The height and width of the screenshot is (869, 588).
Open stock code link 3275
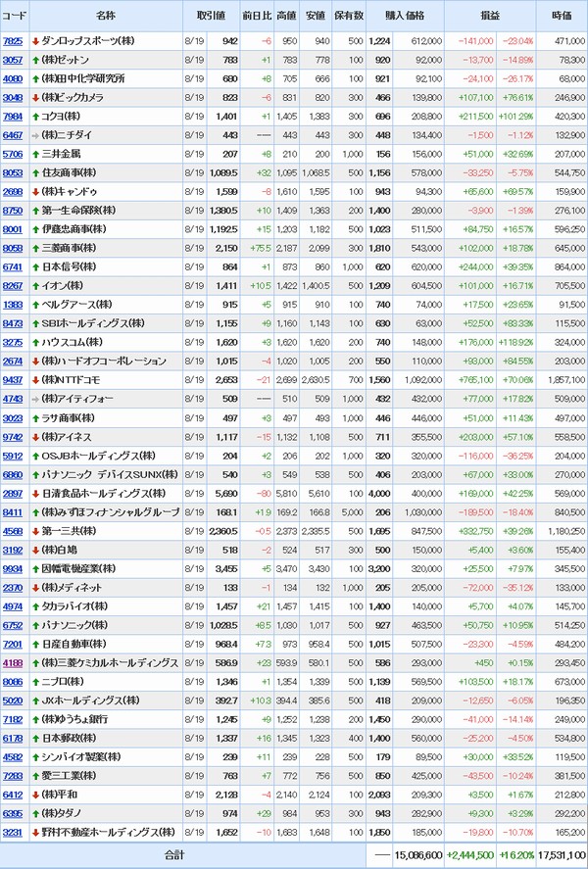[x=13, y=343]
